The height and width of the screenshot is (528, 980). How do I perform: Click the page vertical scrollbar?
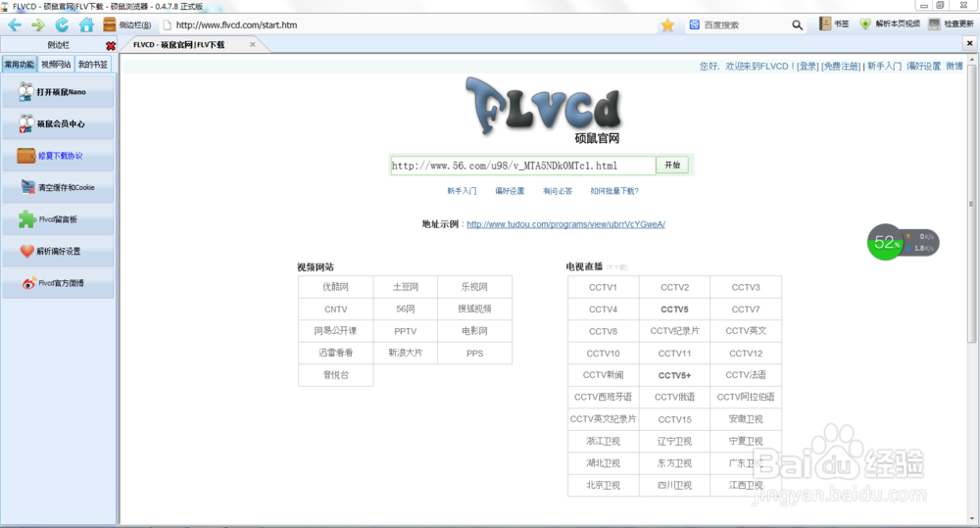coord(971,203)
